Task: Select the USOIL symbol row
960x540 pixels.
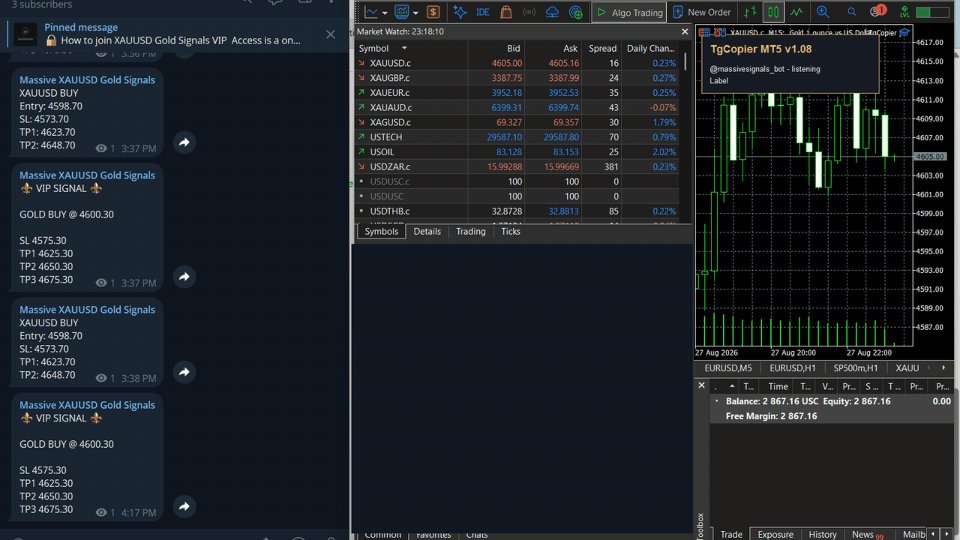Action: click(x=517, y=152)
